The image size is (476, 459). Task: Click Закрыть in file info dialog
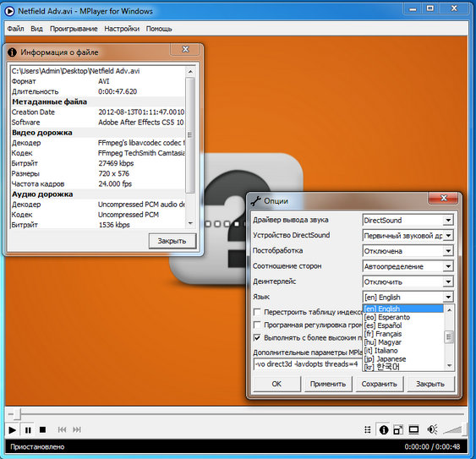(172, 241)
